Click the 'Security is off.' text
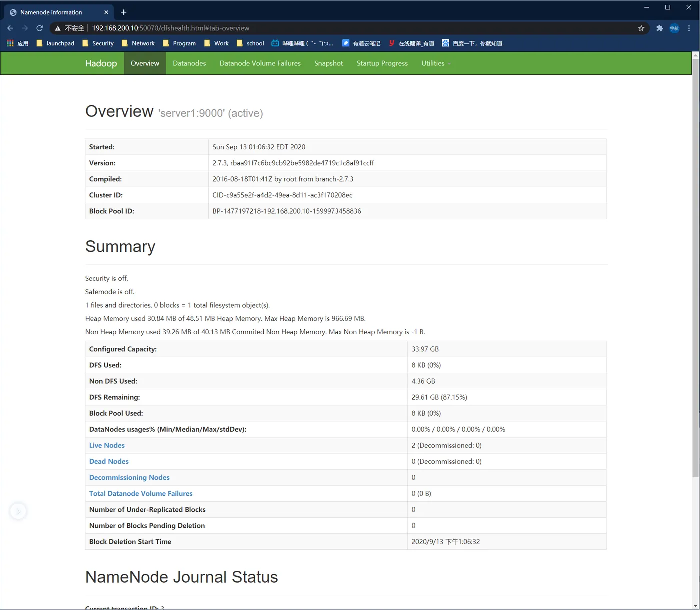700x610 pixels. tap(107, 278)
